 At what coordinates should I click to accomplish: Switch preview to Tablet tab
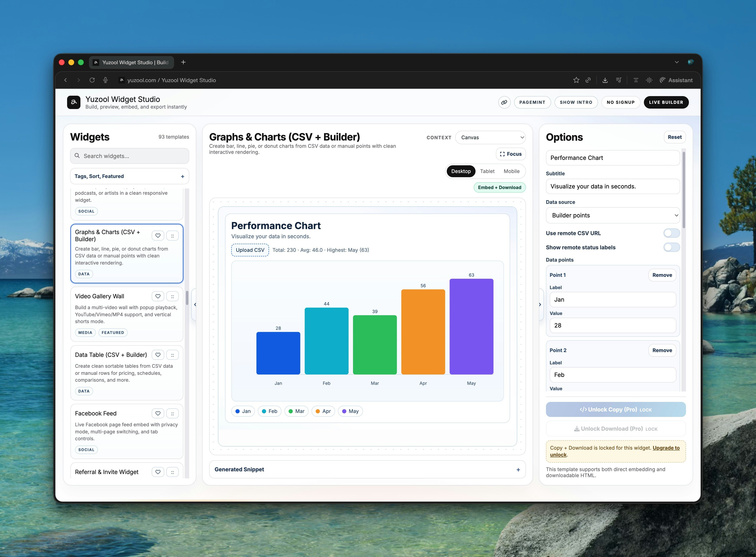[x=487, y=171]
